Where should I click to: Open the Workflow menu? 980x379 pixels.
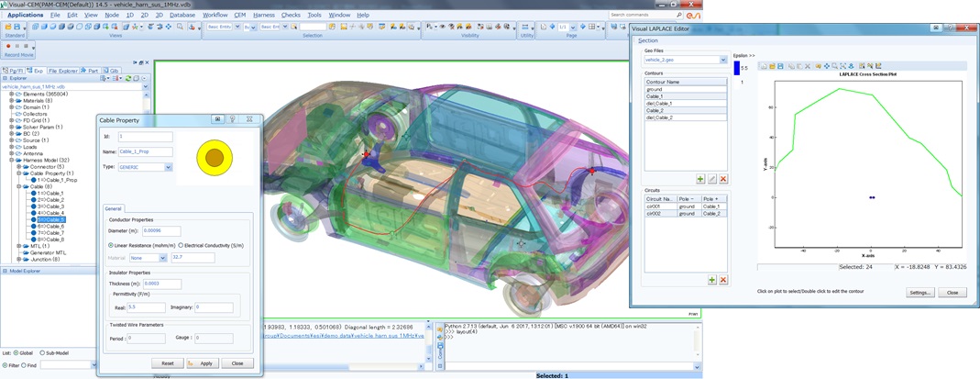215,15
